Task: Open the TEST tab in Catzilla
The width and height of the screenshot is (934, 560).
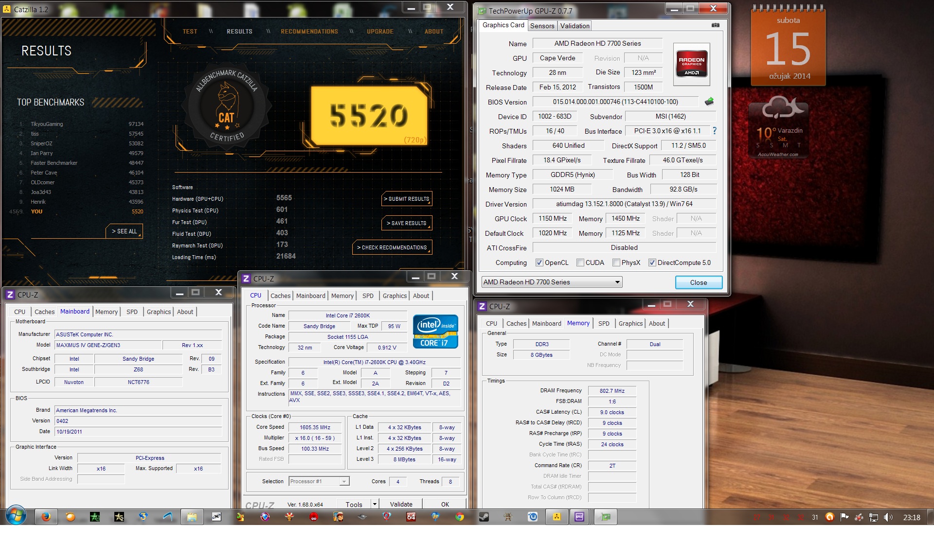Action: [190, 32]
